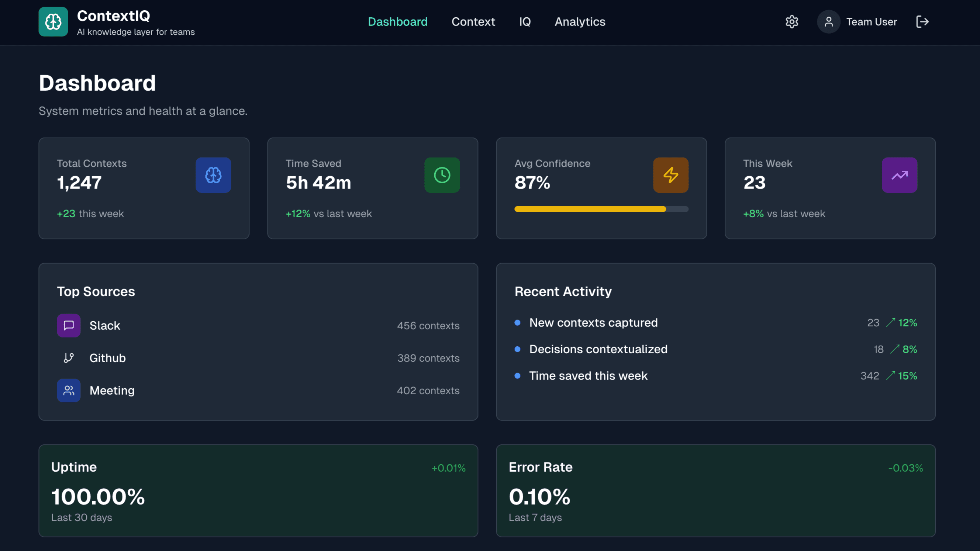The height and width of the screenshot is (551, 980).
Task: Click the Github branch icon in Top Sources
Action: (x=69, y=358)
